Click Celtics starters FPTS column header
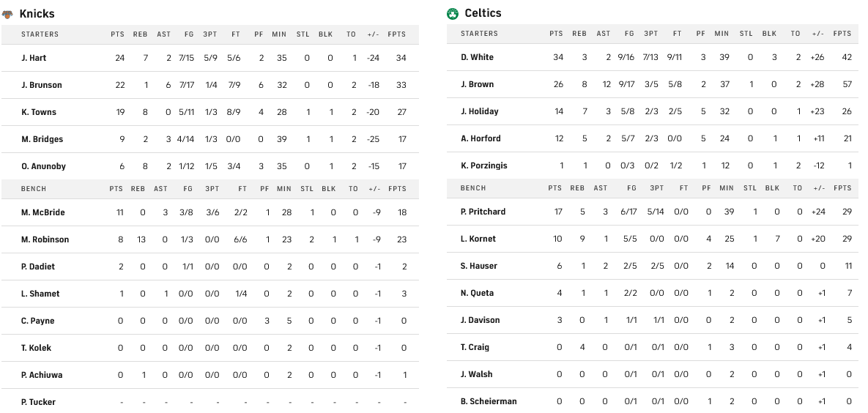The height and width of the screenshot is (413, 868). (x=842, y=34)
